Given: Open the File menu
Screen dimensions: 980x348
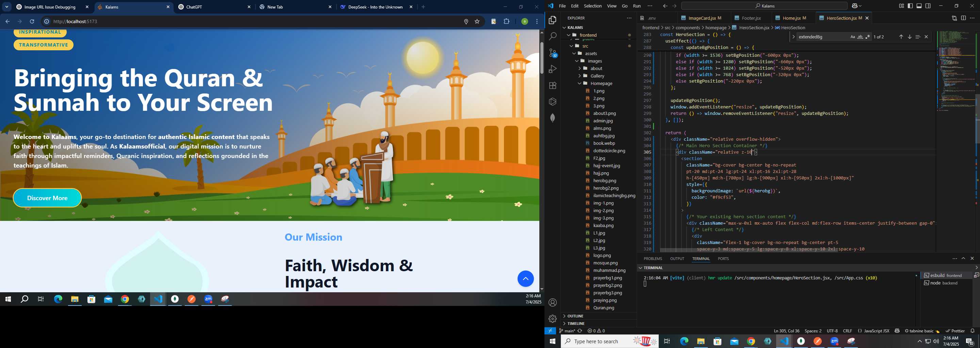Looking at the screenshot, I should [562, 6].
